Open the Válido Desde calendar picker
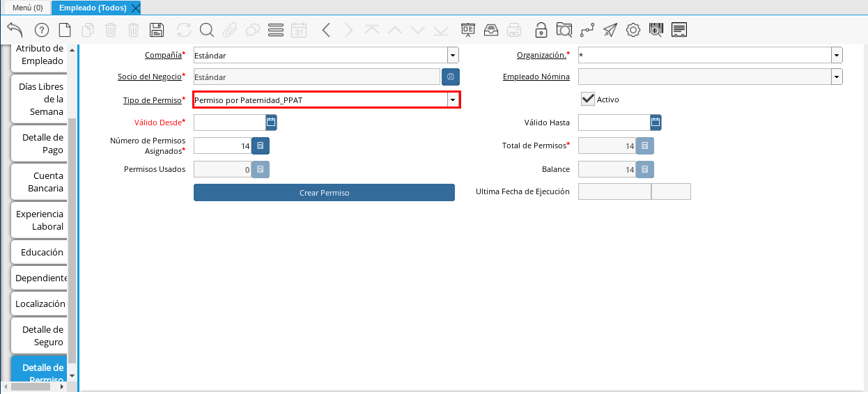This screenshot has height=394, width=868. 272,123
